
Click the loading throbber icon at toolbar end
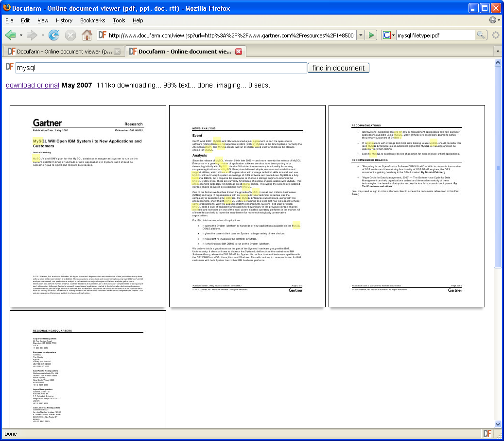[x=496, y=35]
